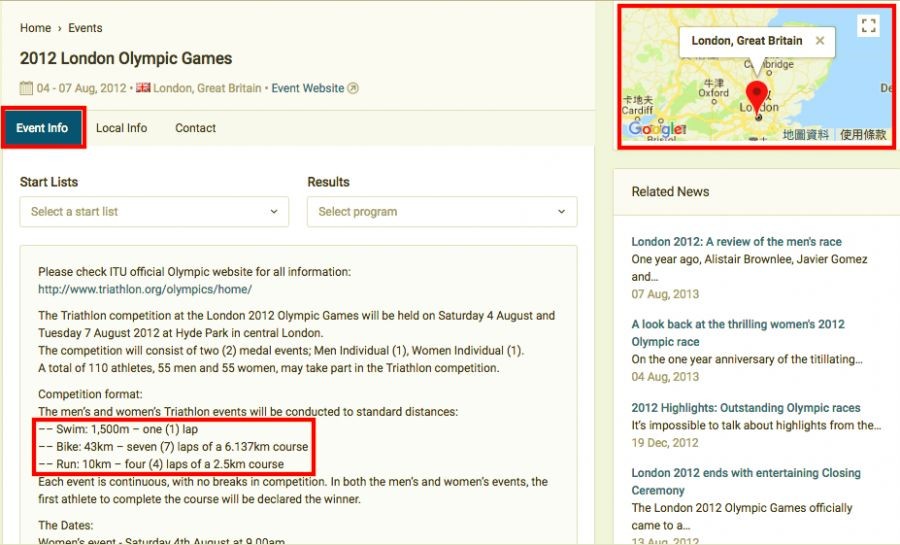Switch to the Local Info tab
The height and width of the screenshot is (545, 900).
(122, 128)
